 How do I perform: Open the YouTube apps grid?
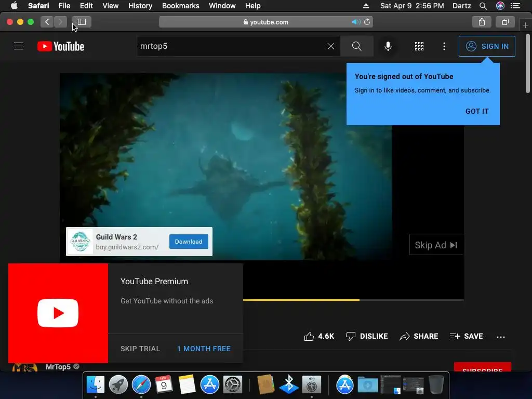[x=419, y=46]
